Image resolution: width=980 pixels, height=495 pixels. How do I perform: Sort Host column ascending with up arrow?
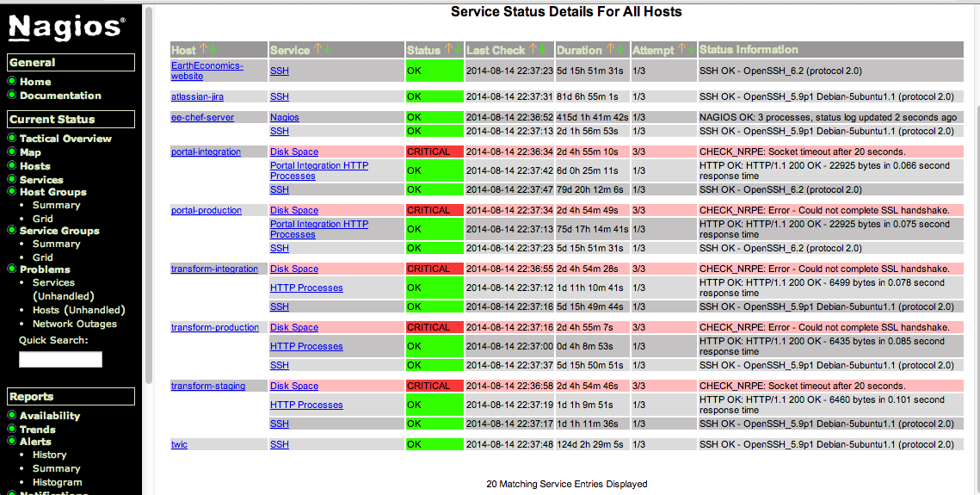(x=204, y=50)
